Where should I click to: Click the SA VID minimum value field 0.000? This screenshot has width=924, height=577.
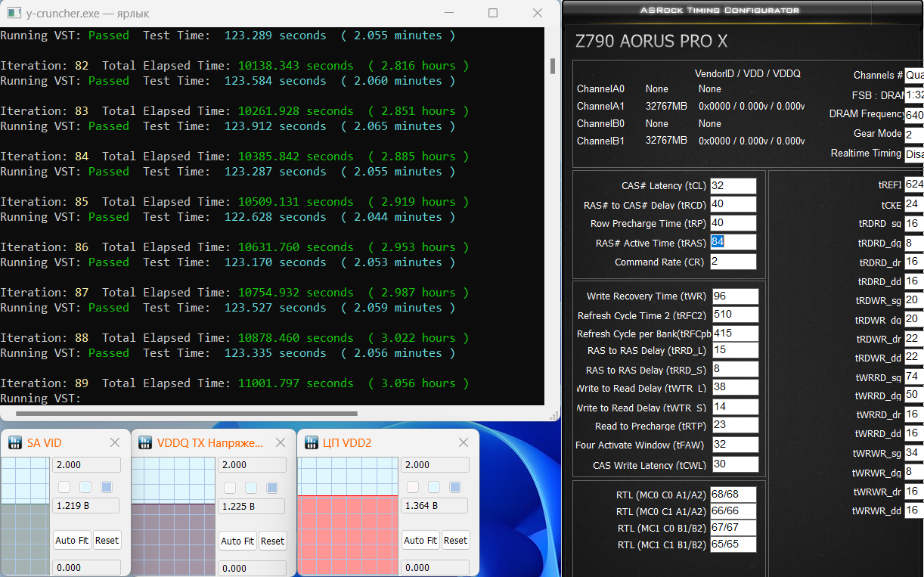[x=86, y=567]
